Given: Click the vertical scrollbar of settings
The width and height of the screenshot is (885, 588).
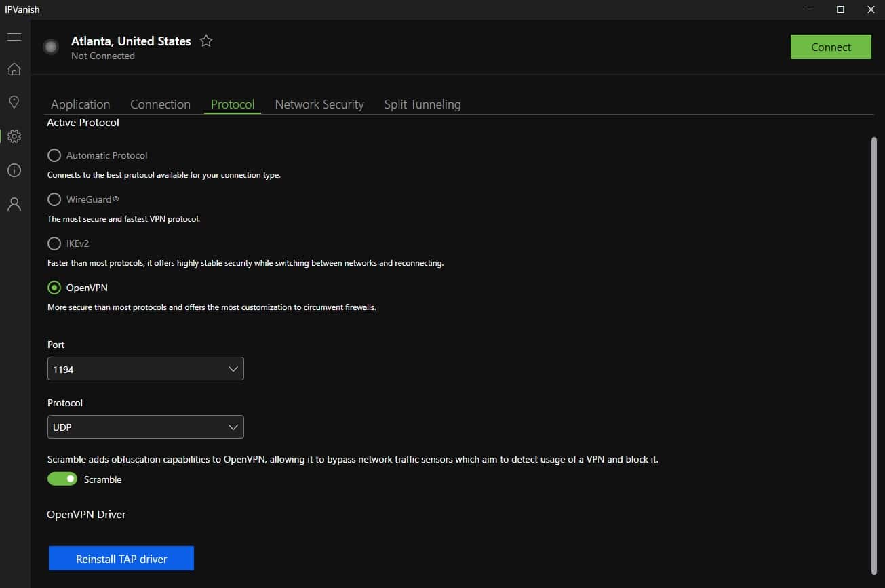Looking at the screenshot, I should point(873,356).
